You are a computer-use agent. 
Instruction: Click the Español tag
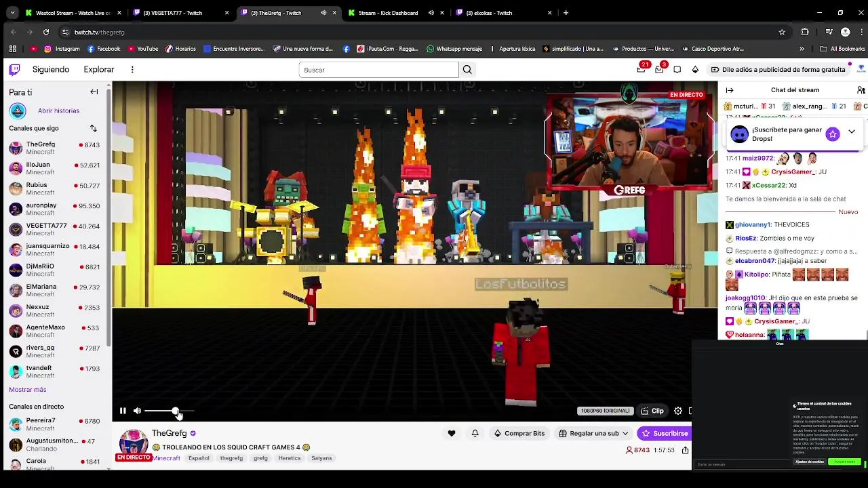click(199, 458)
